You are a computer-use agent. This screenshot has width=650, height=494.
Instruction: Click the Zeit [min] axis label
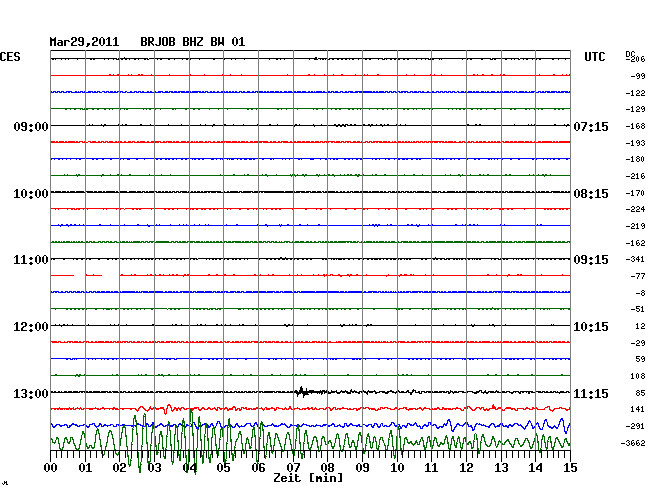[308, 478]
